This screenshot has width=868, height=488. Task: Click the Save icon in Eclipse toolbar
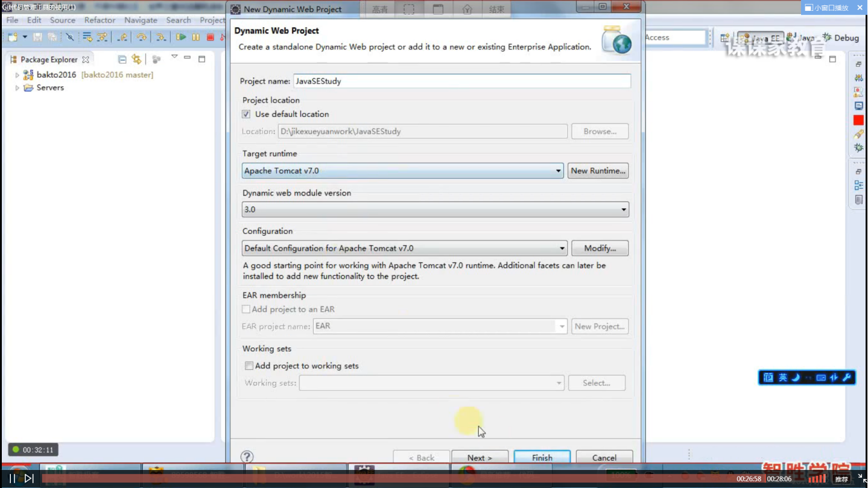[37, 37]
